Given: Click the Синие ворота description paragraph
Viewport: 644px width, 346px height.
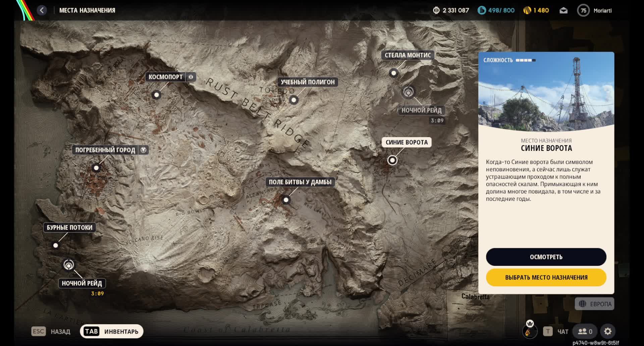Looking at the screenshot, I should [543, 180].
